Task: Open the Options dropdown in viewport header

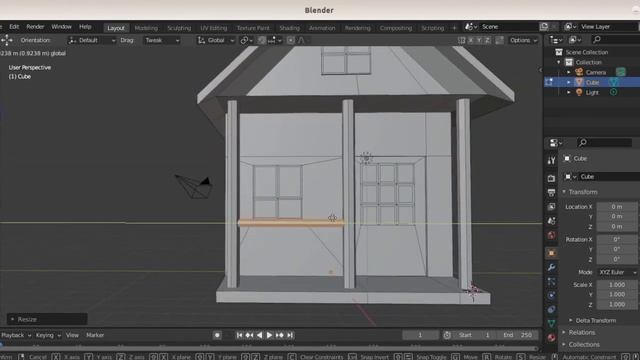Action: (524, 40)
